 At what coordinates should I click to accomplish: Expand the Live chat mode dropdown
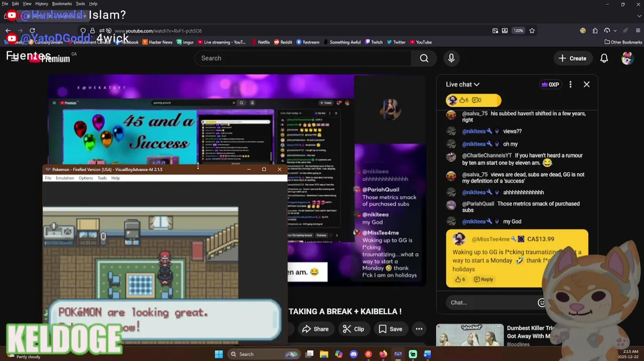(x=462, y=84)
